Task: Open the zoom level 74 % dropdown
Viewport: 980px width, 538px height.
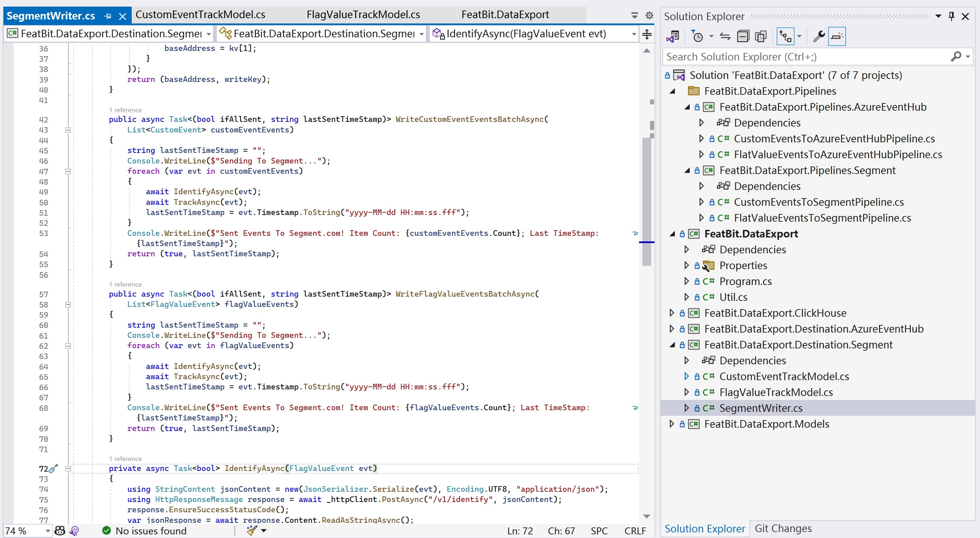Action: (x=48, y=530)
